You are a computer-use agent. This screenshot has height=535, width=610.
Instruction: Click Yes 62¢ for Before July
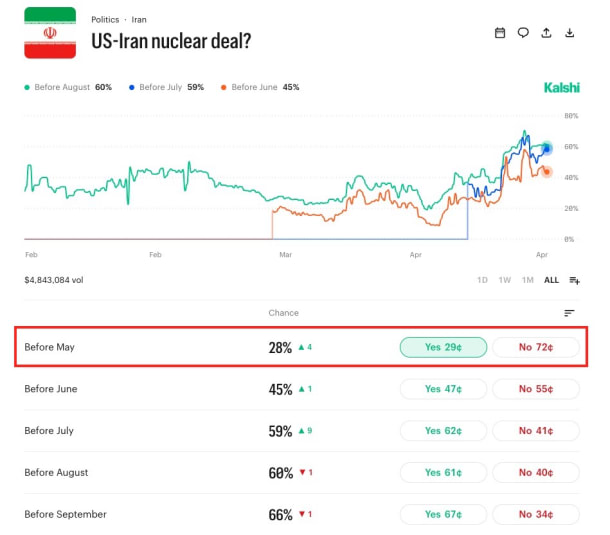(x=443, y=431)
